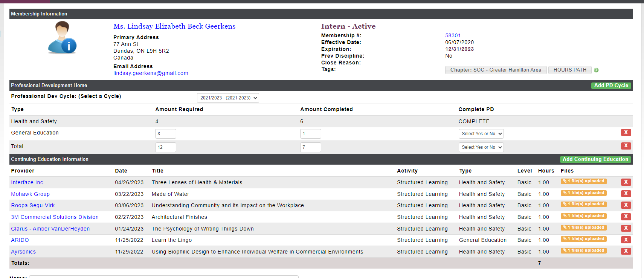Click the Add PD Cycle button
The width and height of the screenshot is (644, 278).
pos(611,86)
